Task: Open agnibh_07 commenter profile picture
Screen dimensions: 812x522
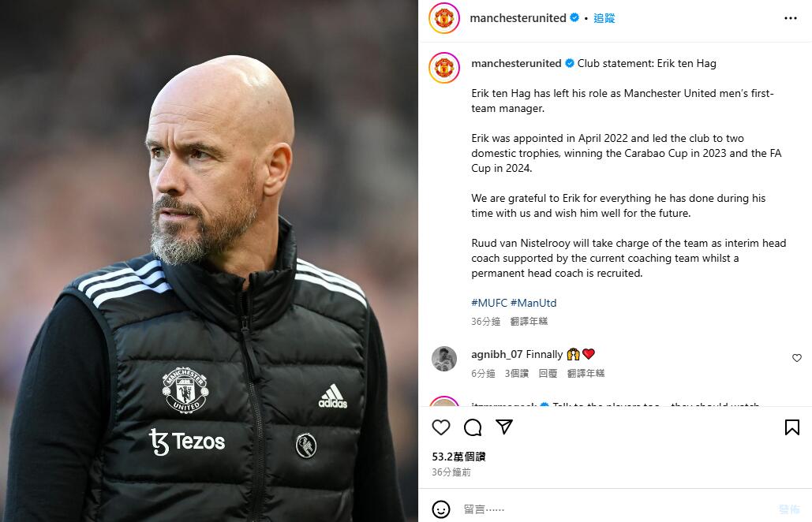Action: (443, 359)
